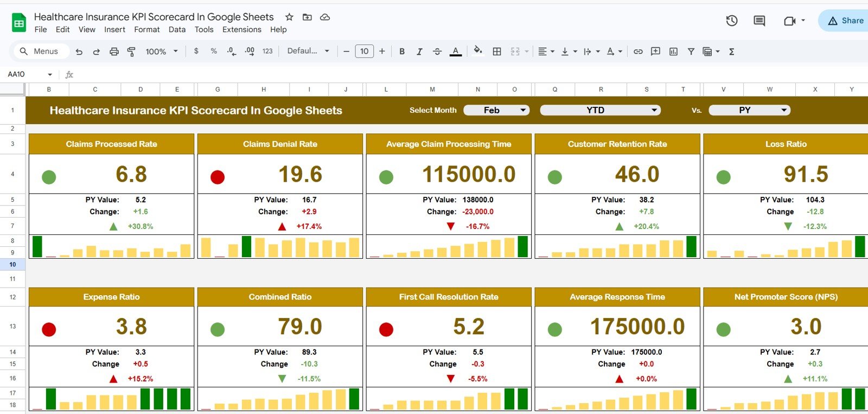Open version history clock icon
This screenshot has height=414, width=868.
point(732,21)
